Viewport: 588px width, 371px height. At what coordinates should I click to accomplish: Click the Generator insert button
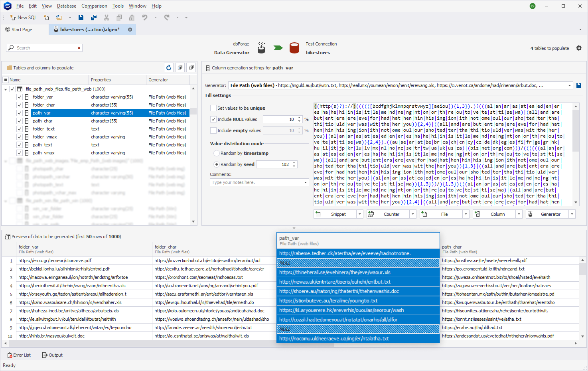pos(547,214)
